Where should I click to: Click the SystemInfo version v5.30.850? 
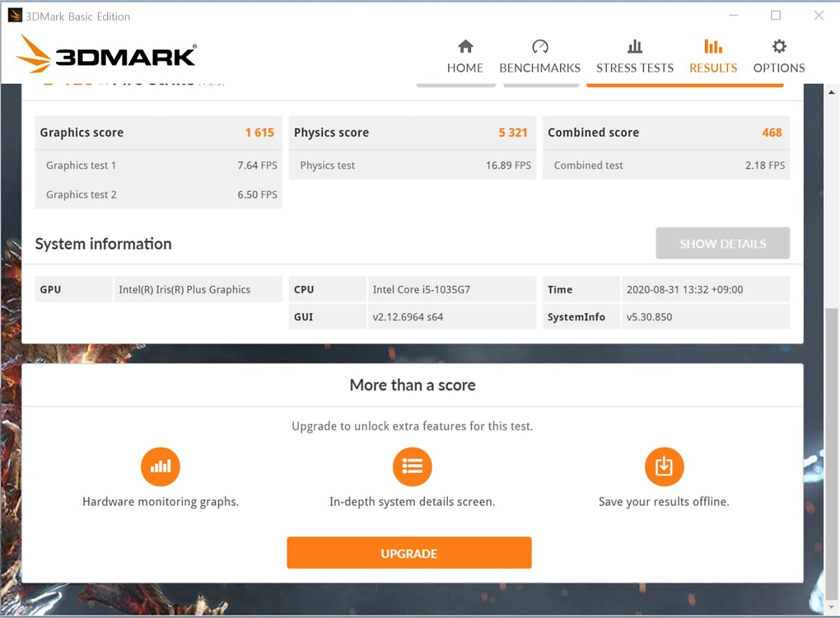click(649, 316)
